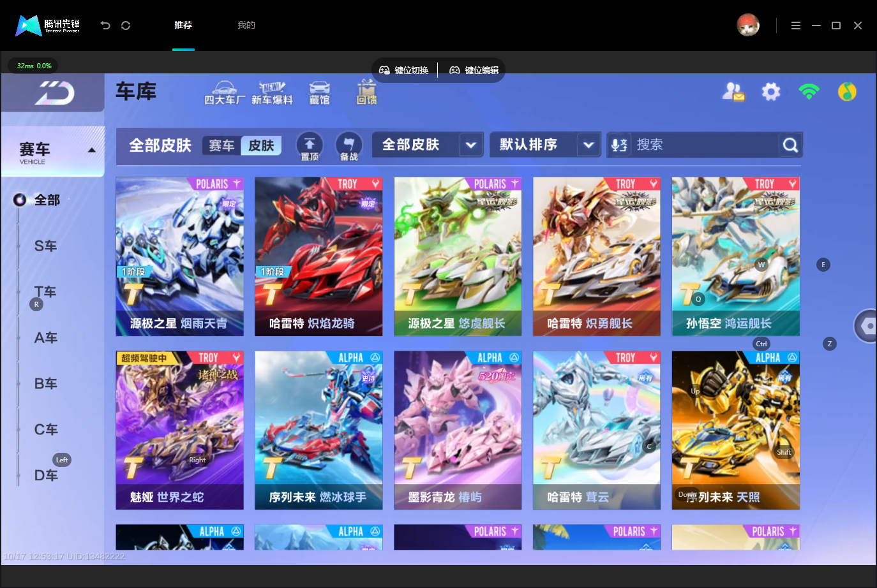Open 源极之星 烟雨天青 skin card
This screenshot has width=877, height=588.
tap(179, 256)
